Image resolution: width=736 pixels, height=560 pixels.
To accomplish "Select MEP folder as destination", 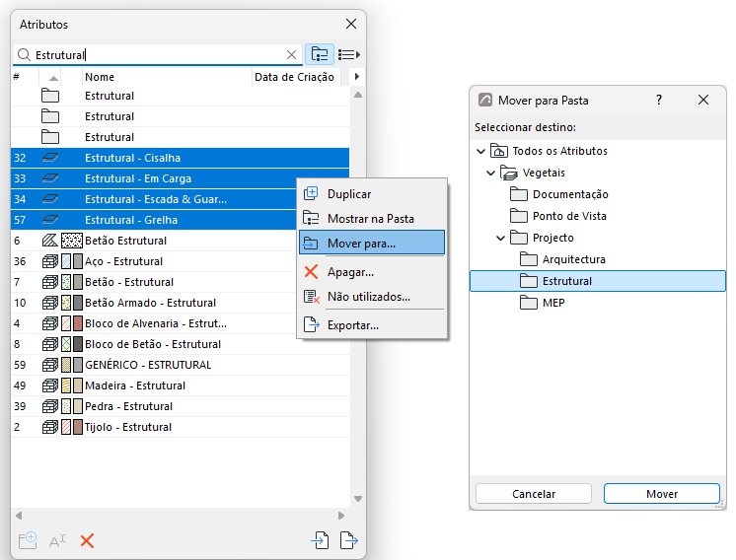I will (543, 303).
